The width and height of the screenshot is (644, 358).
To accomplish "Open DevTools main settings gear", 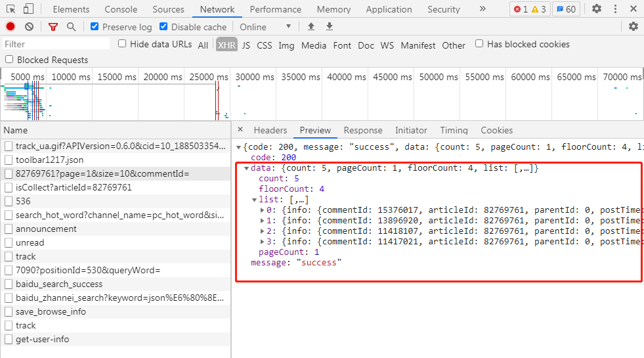I will pyautogui.click(x=596, y=9).
